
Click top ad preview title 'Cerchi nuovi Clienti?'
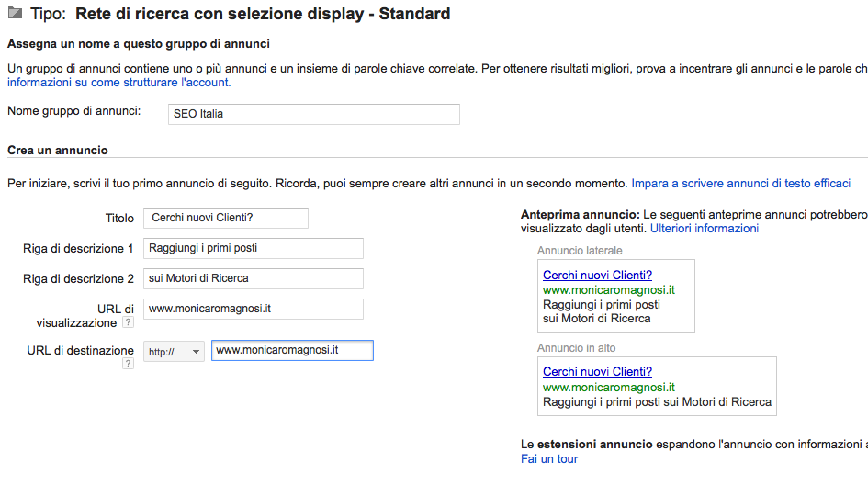click(x=597, y=371)
